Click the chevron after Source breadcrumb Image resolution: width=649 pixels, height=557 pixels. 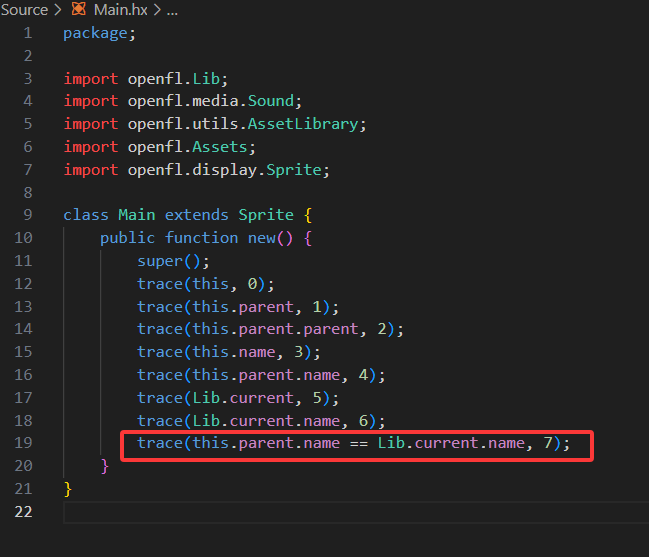tap(58, 10)
